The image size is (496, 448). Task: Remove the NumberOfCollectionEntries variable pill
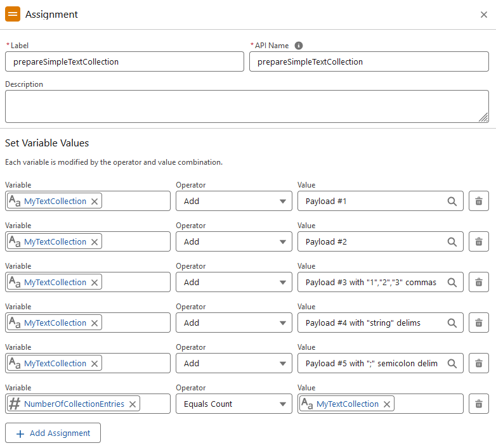coord(133,404)
